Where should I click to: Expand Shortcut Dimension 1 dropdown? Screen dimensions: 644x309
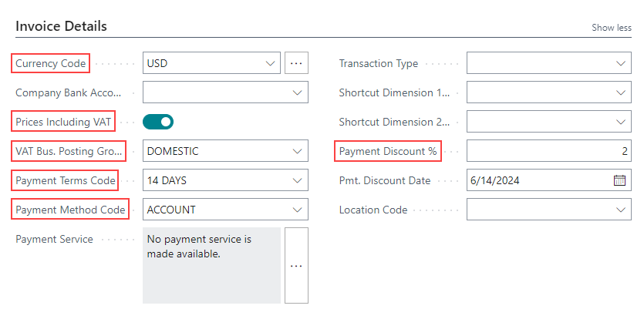[621, 92]
